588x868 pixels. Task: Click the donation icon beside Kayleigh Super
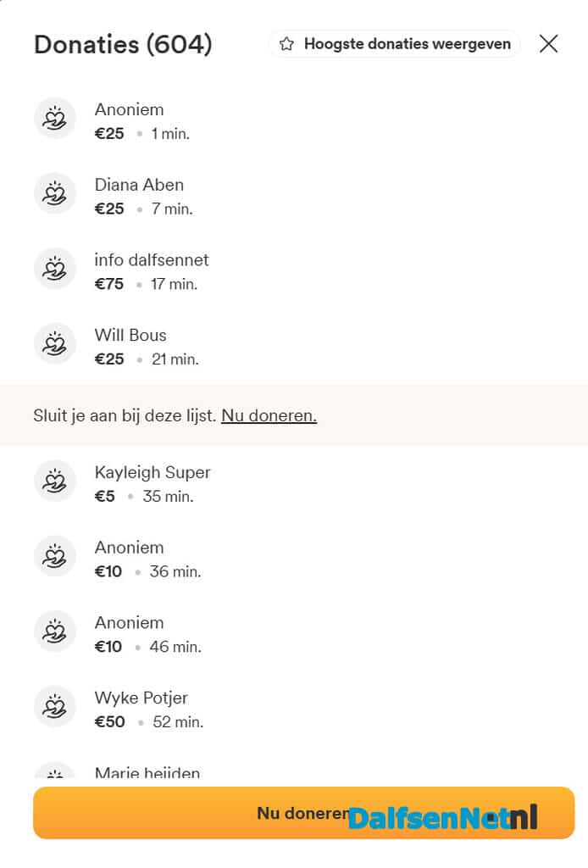click(x=55, y=481)
